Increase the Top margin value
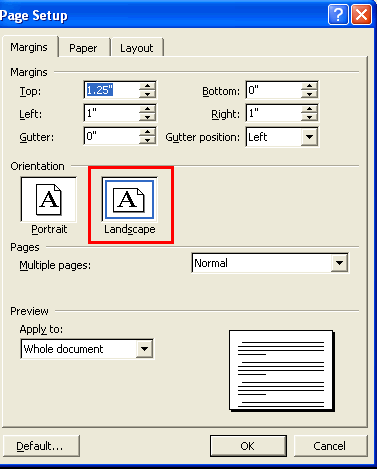 tap(147, 86)
